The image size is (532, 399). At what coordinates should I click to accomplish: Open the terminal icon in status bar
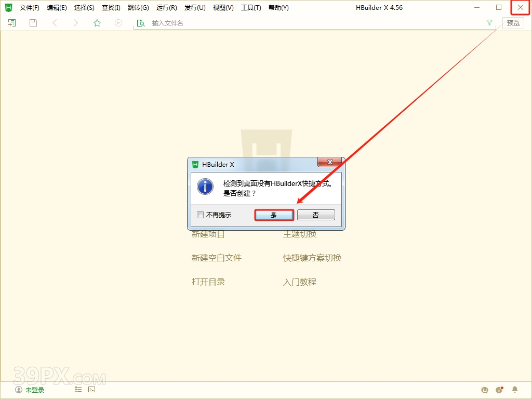(91, 390)
